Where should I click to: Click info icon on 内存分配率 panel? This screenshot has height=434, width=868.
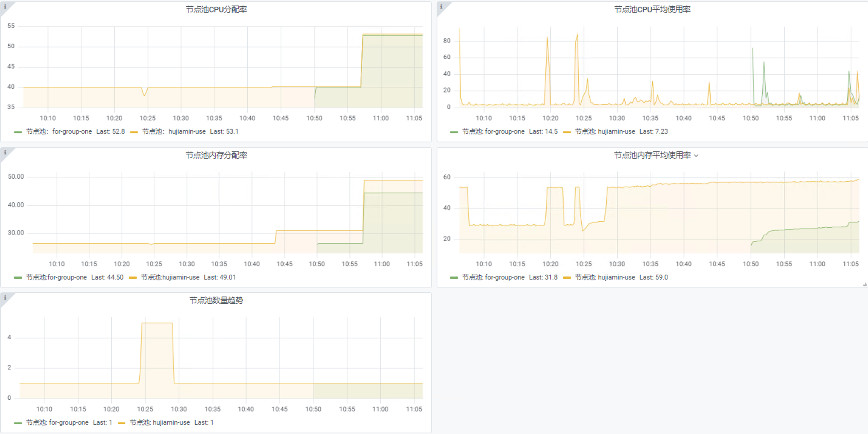pos(5,152)
